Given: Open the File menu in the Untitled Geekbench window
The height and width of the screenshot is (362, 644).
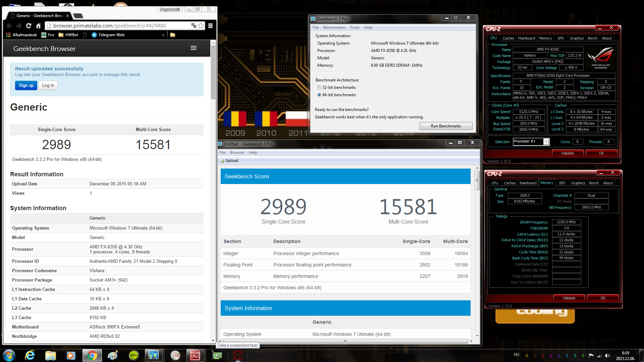Looking at the screenshot, I should tap(222, 153).
